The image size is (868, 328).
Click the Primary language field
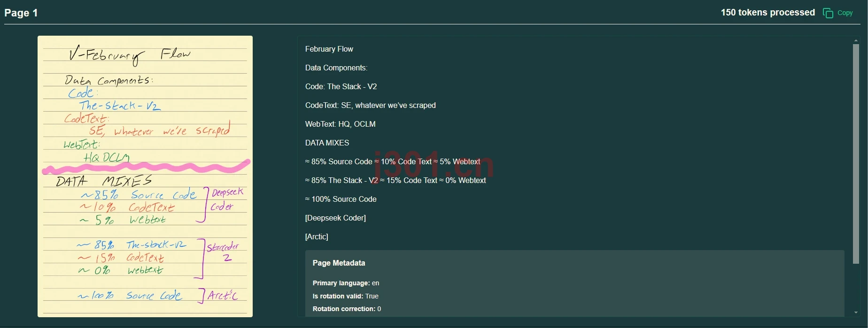coord(346,283)
